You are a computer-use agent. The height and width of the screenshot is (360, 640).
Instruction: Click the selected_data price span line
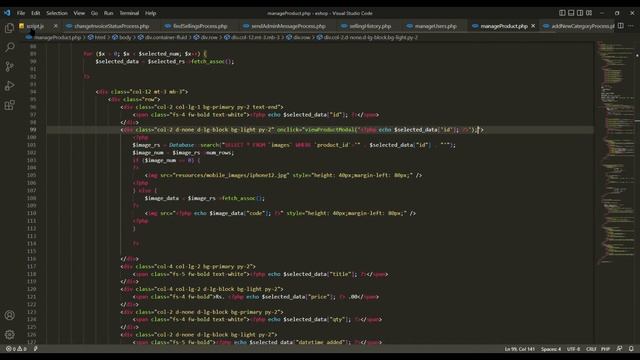tap(256, 297)
